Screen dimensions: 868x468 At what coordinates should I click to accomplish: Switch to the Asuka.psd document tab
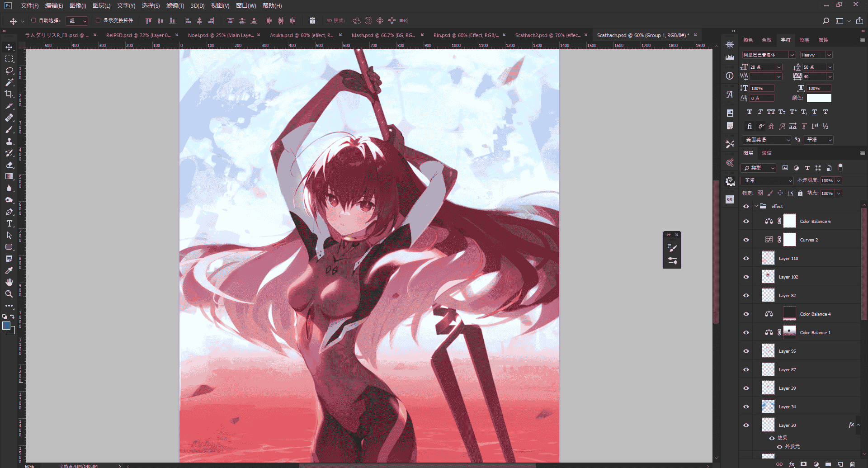302,35
